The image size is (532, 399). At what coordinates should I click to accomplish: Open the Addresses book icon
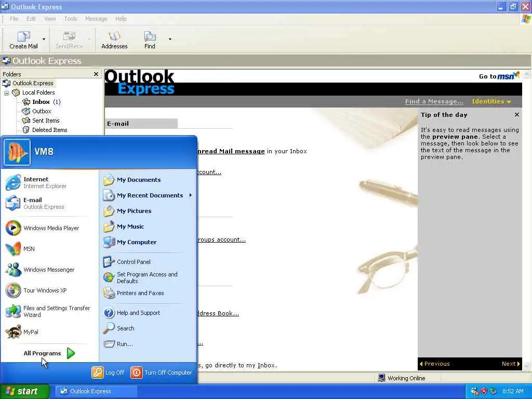pyautogui.click(x=114, y=39)
